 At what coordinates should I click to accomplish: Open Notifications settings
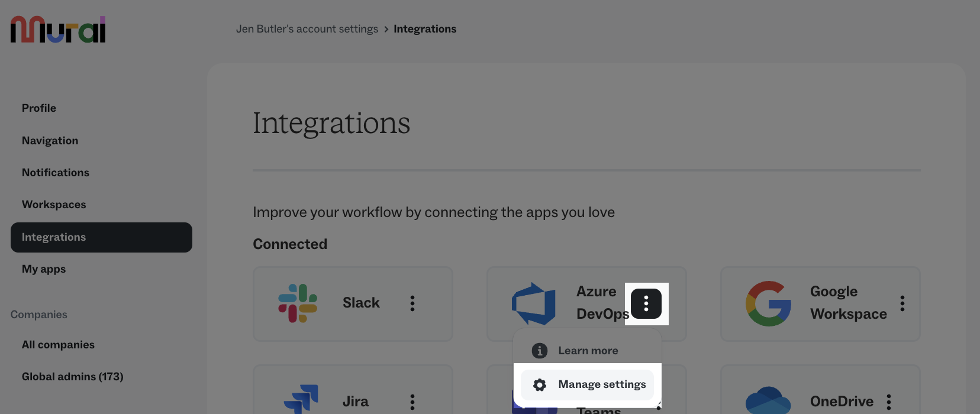(56, 173)
